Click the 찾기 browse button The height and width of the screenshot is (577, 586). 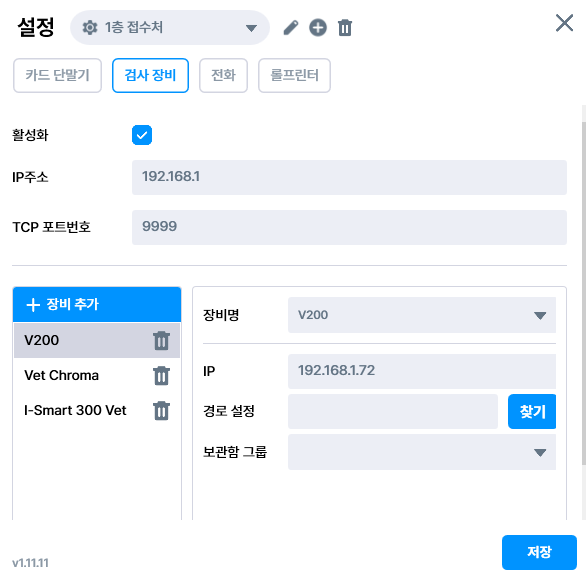[532, 411]
